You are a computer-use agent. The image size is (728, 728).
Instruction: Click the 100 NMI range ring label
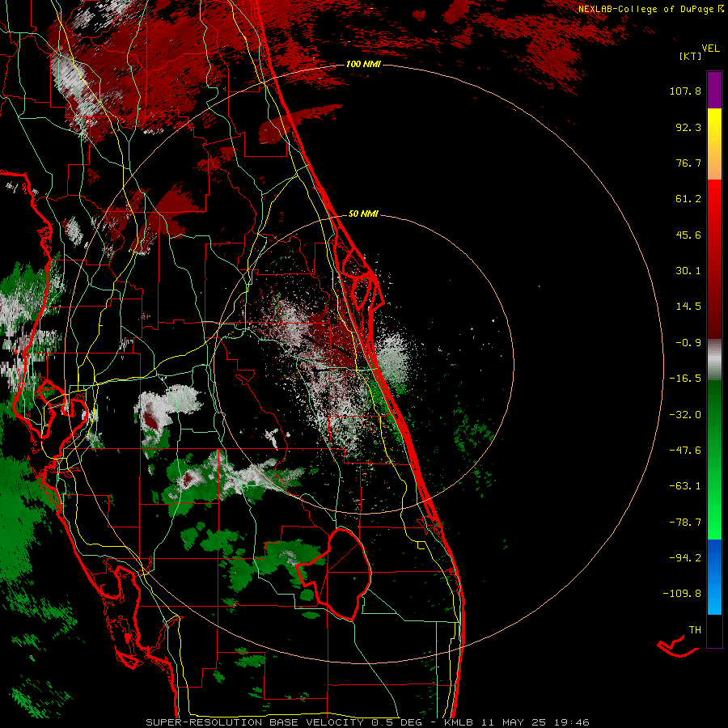(363, 64)
